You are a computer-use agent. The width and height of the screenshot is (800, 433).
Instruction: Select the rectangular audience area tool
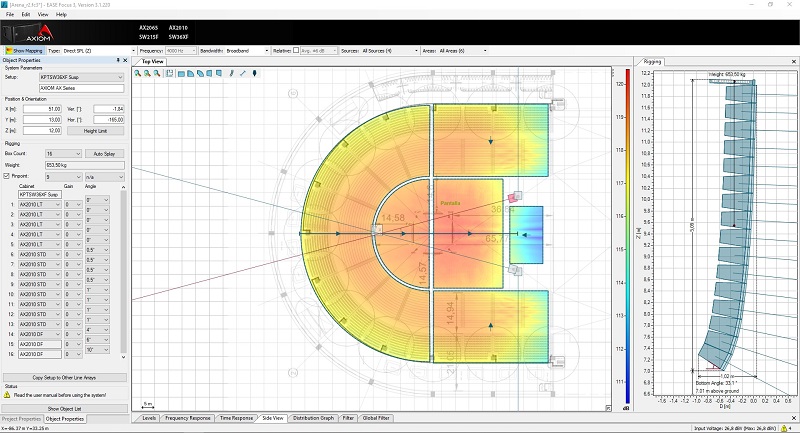tap(181, 74)
